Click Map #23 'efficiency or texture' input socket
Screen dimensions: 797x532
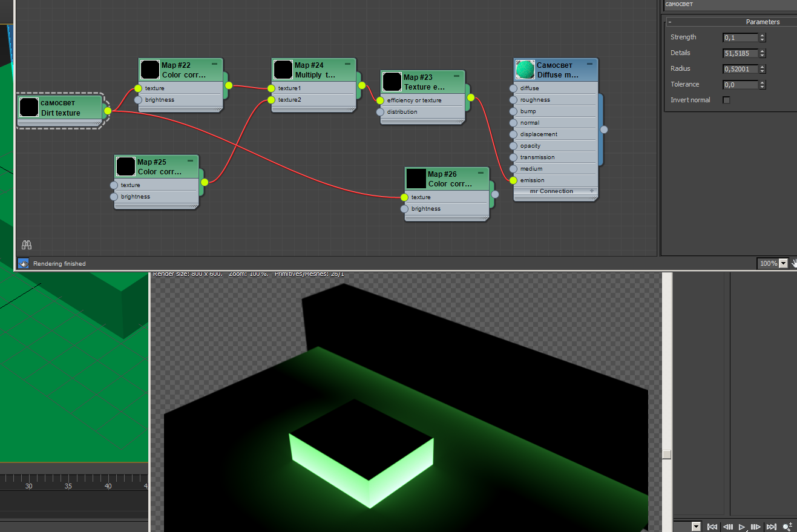click(x=380, y=100)
